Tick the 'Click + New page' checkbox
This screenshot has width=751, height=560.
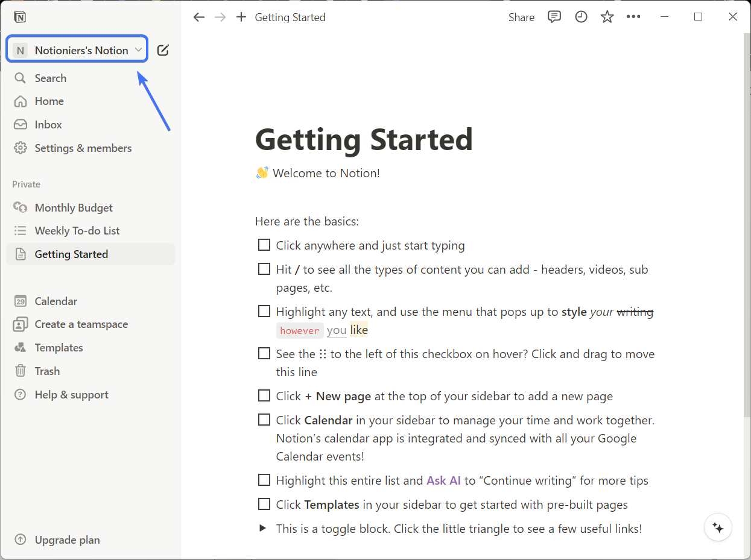point(264,395)
